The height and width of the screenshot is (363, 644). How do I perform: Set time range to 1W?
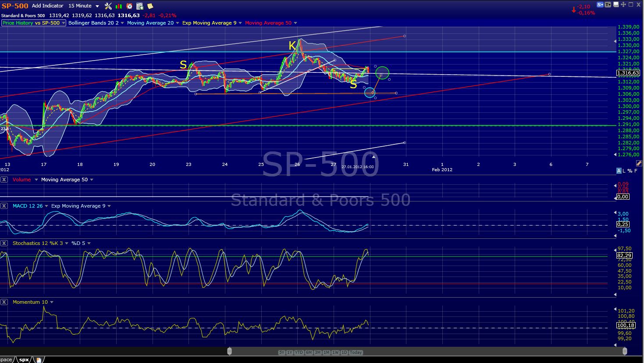[335, 352]
